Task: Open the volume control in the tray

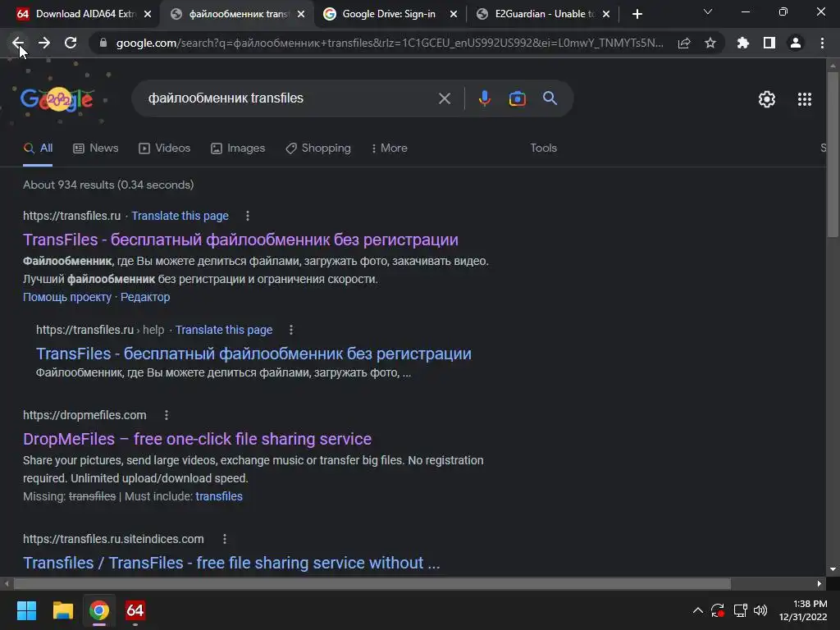Action: coord(760,610)
